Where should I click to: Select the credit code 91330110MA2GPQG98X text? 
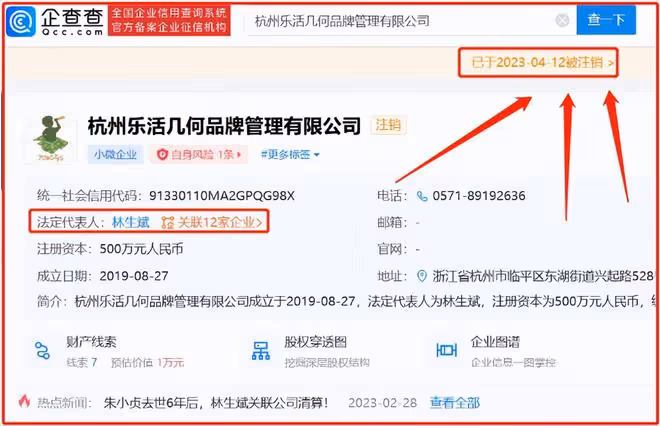[x=222, y=196]
